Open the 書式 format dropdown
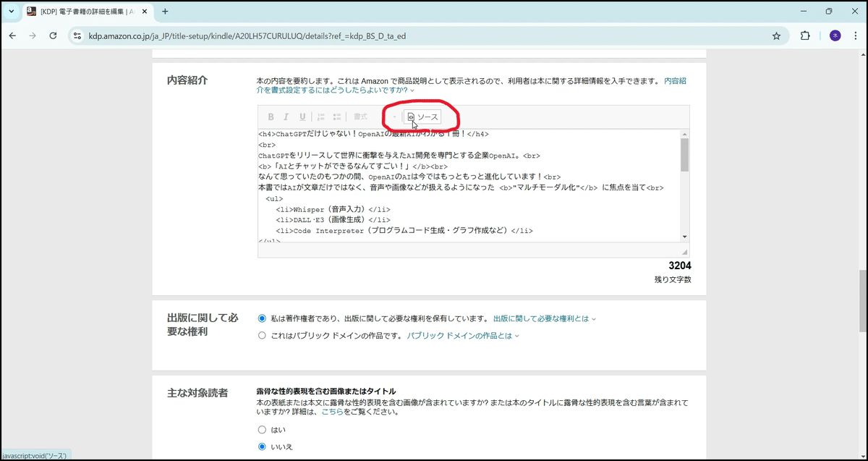This screenshot has width=868, height=461. (375, 117)
